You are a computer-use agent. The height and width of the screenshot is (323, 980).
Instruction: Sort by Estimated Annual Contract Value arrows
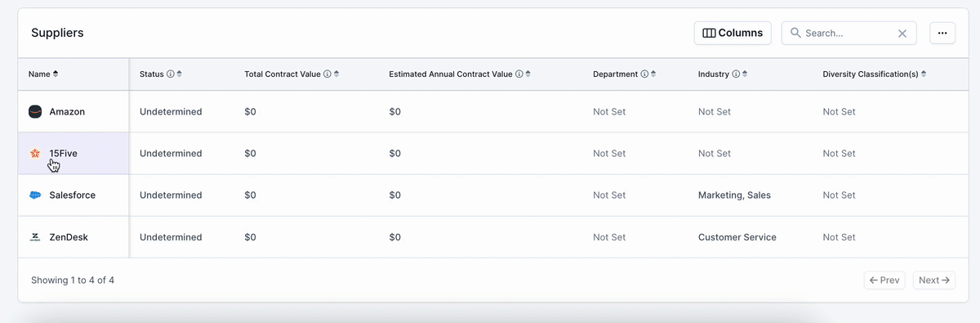[x=528, y=74]
